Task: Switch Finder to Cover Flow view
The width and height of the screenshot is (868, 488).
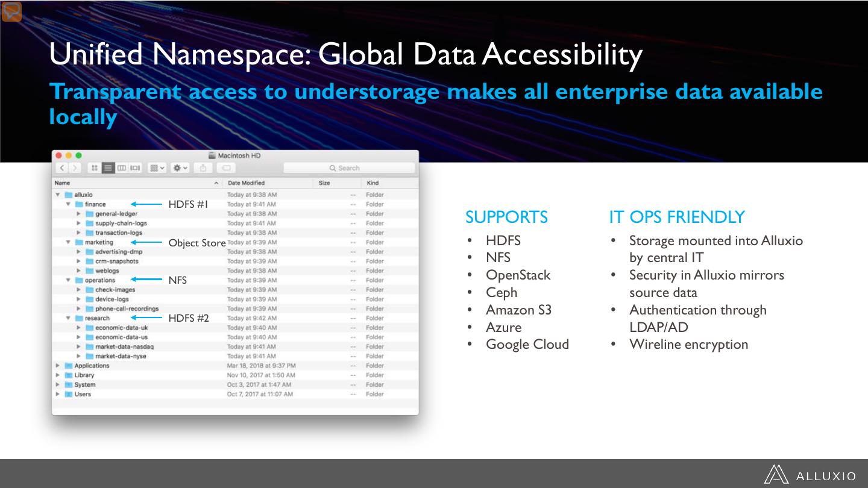Action: (x=135, y=168)
